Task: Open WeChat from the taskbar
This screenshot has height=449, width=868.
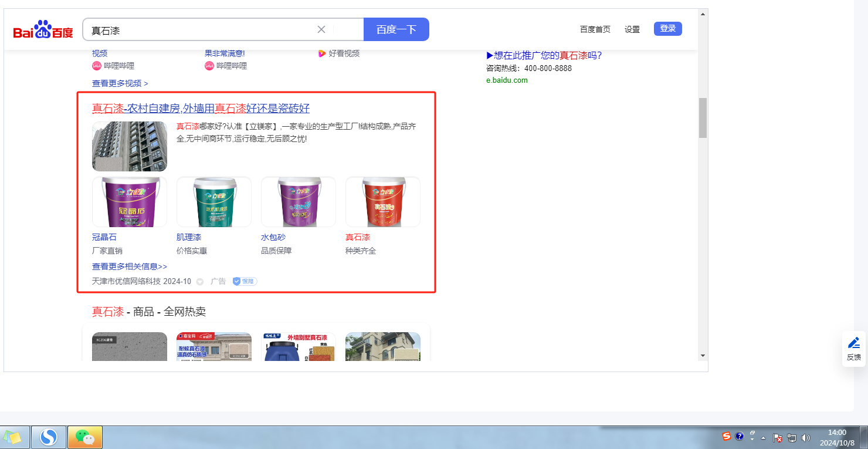Action: pos(85,437)
